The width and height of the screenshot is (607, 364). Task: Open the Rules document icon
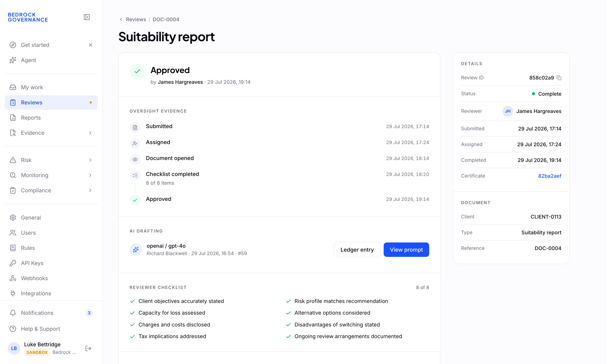click(x=13, y=248)
